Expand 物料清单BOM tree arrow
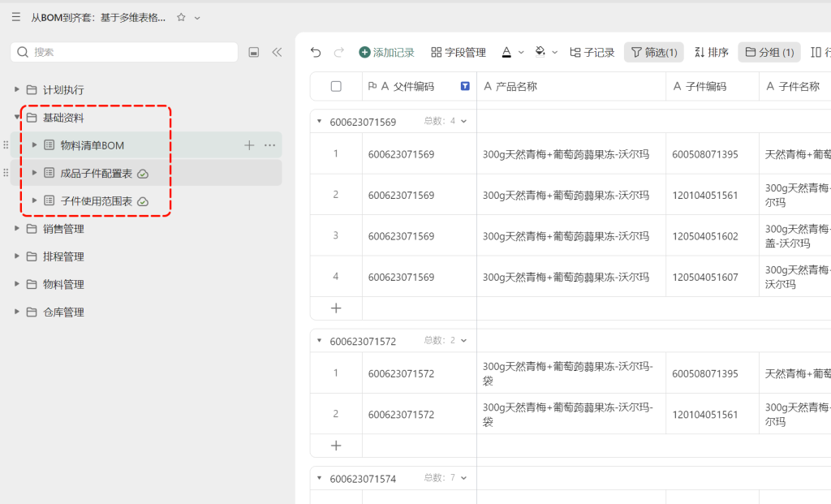831x504 pixels. pos(34,144)
